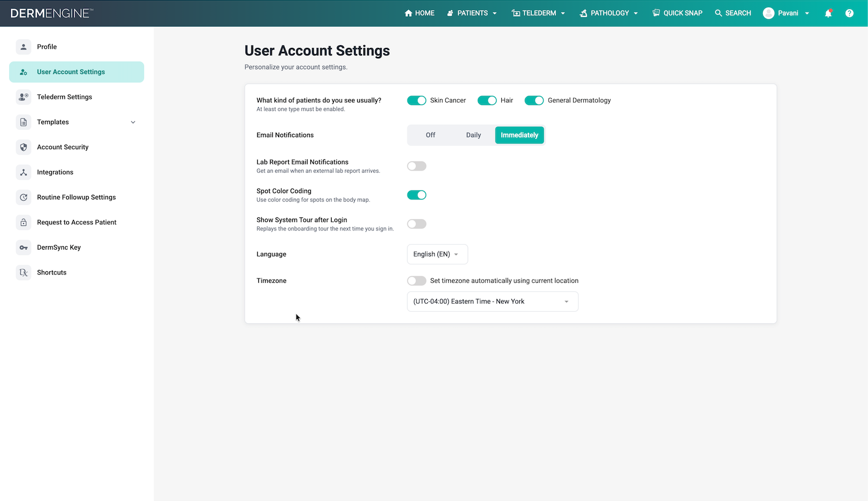Set email notifications to Off
The width and height of the screenshot is (868, 501).
pos(431,135)
